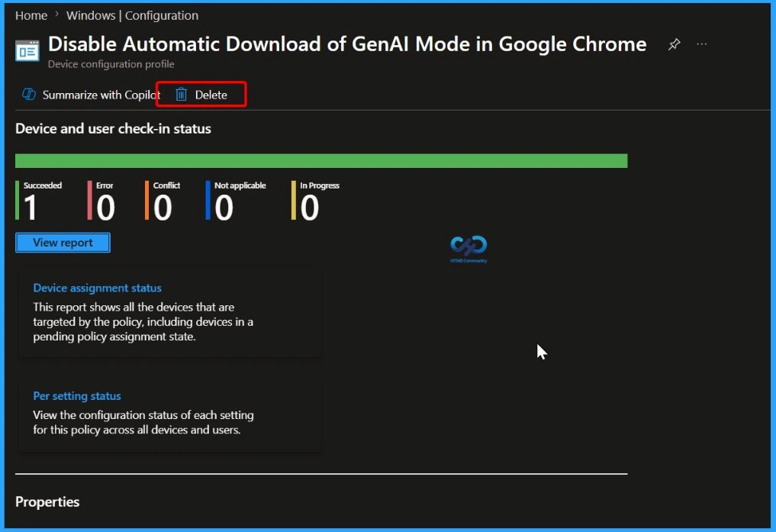Click the Device assignment status description text
Screen dimensions: 776x532
143,321
